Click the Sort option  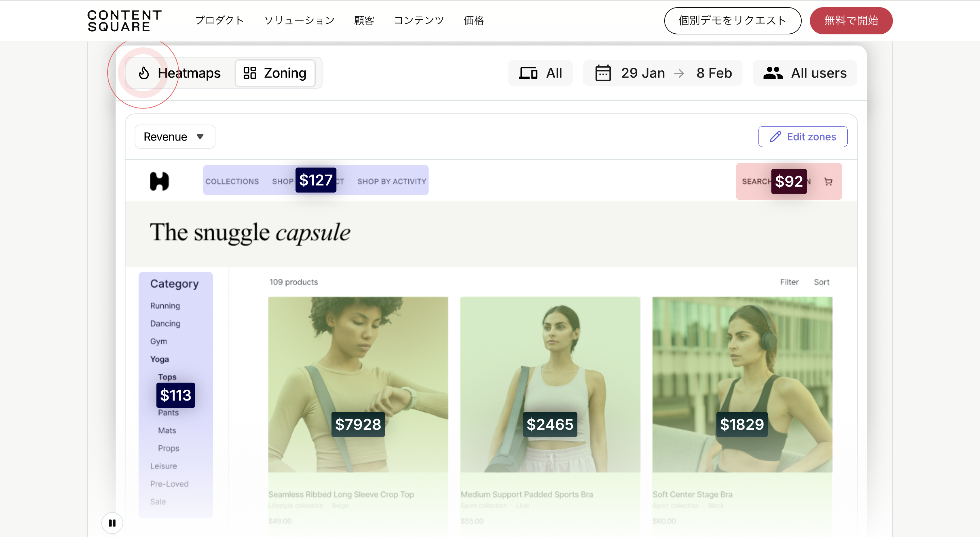pos(821,282)
